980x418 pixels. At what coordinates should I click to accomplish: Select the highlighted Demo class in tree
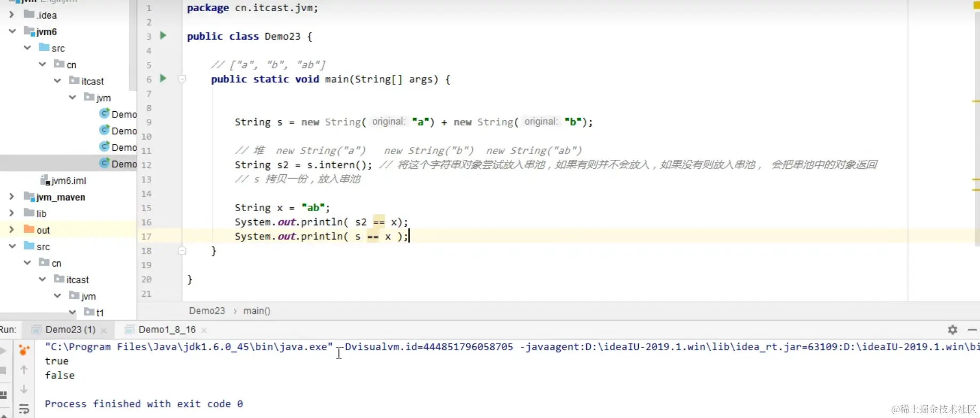click(x=68, y=164)
